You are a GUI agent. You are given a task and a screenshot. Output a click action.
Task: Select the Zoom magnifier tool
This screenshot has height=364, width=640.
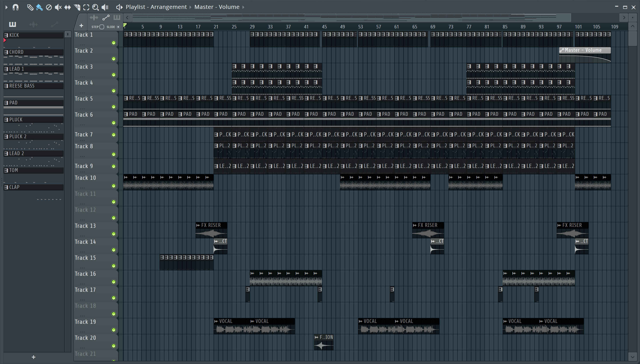point(96,7)
